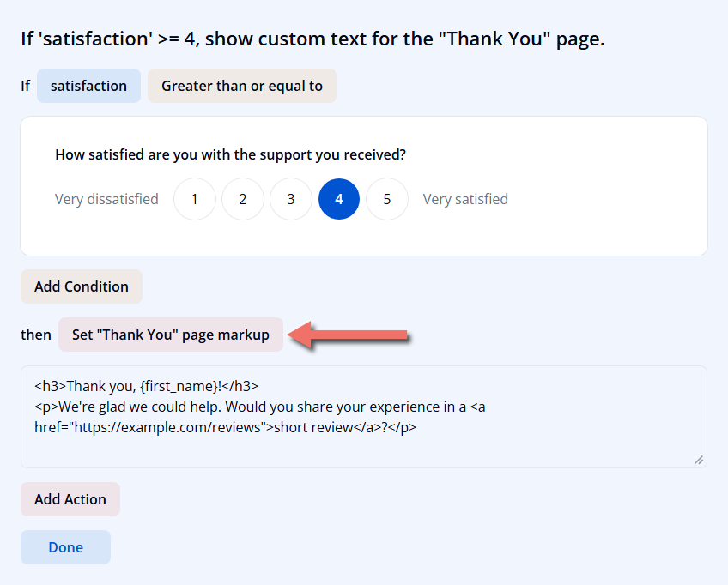Click the text area resize handle
Image resolution: width=728 pixels, height=585 pixels.
tap(698, 460)
